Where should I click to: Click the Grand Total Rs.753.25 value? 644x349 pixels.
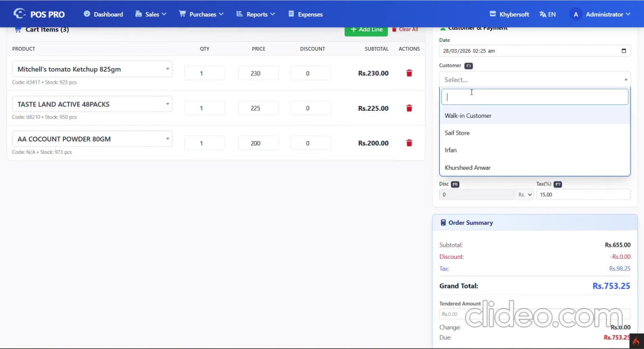pyautogui.click(x=611, y=286)
